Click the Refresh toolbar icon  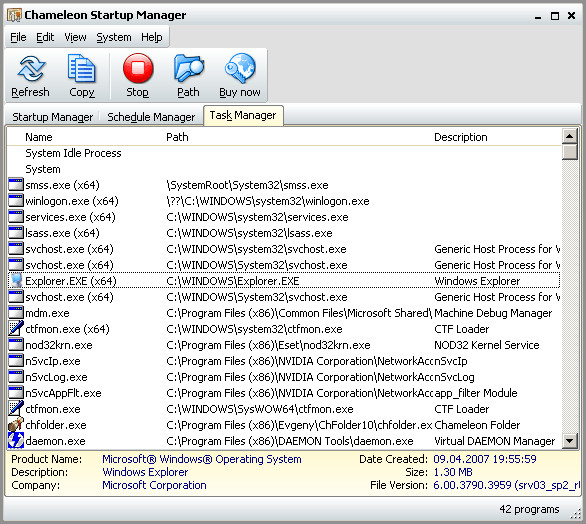pyautogui.click(x=31, y=69)
